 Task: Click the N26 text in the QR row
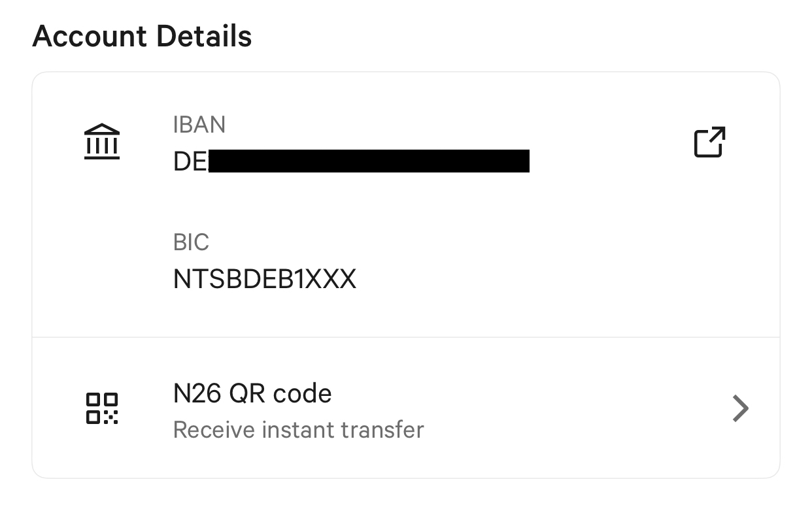tap(198, 393)
